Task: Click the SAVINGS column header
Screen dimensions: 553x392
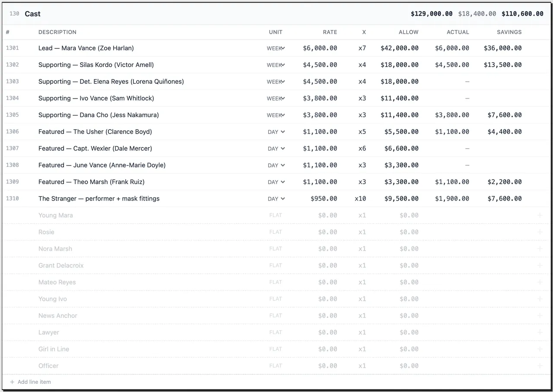Action: coord(509,32)
